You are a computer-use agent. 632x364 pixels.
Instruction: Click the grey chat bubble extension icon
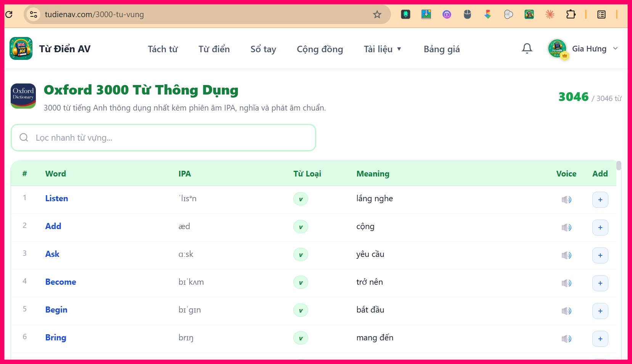(508, 14)
